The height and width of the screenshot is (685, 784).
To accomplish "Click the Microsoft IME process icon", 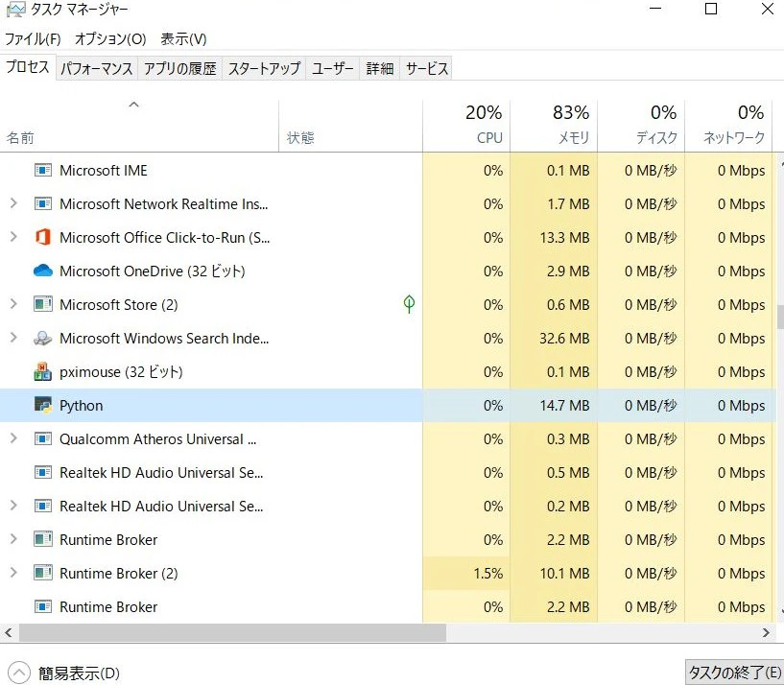I will 43,171.
